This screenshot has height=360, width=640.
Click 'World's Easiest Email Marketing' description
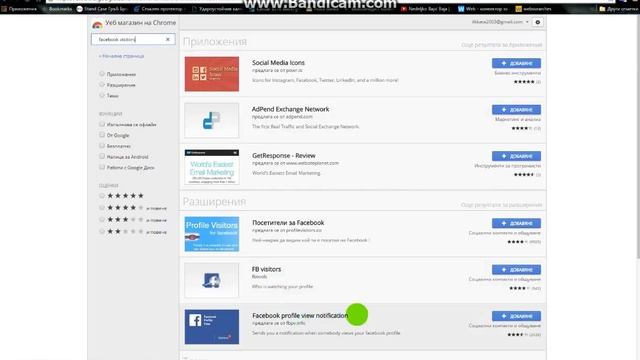point(286,173)
